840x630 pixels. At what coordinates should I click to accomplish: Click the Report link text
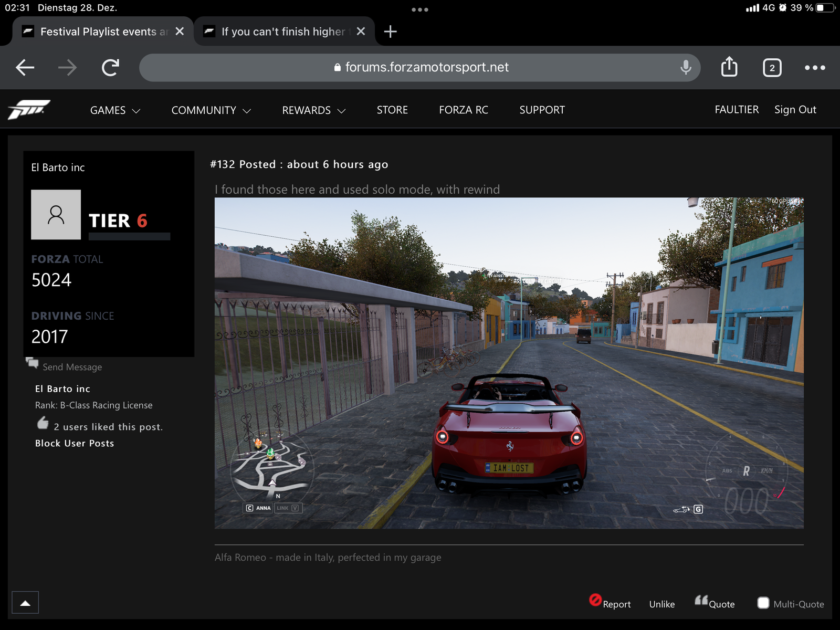tap(616, 604)
